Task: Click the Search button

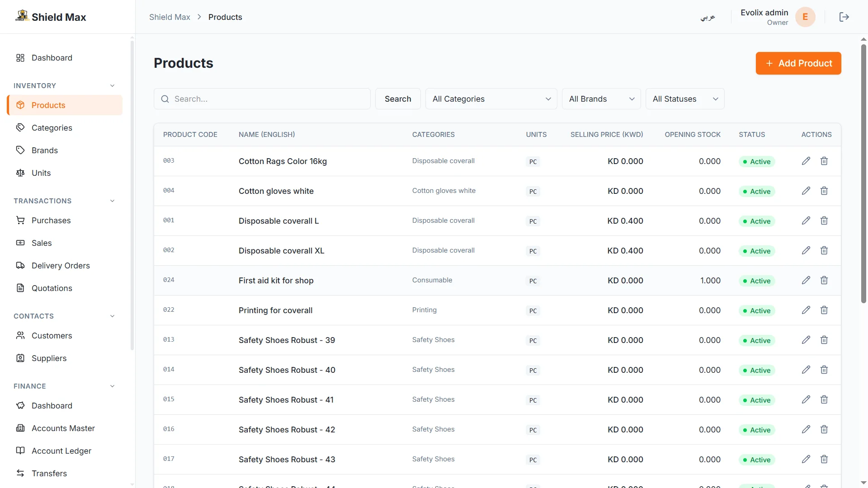Action: (398, 99)
